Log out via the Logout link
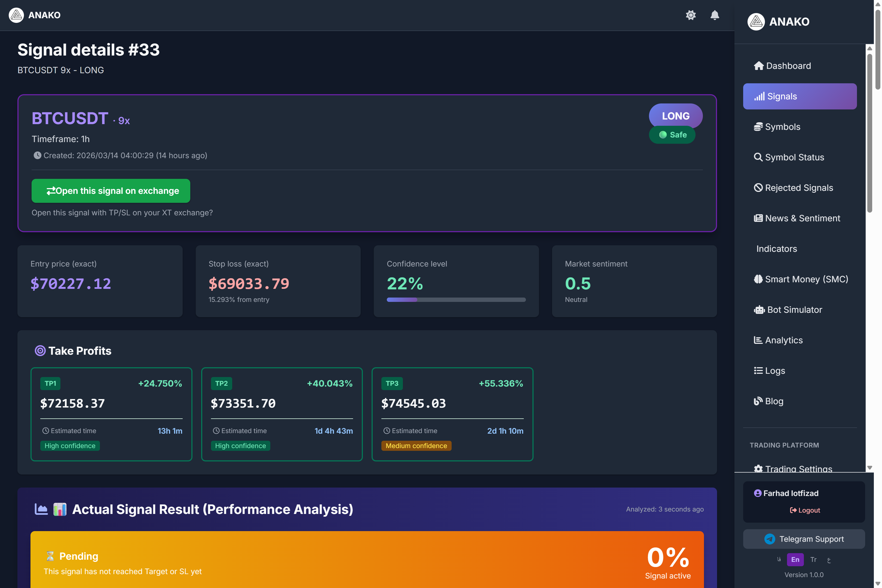 tap(804, 510)
